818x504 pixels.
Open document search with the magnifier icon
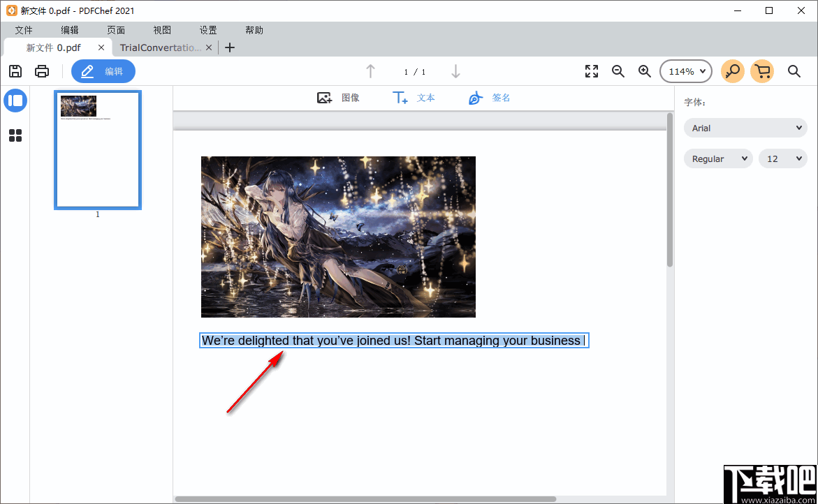tap(794, 71)
